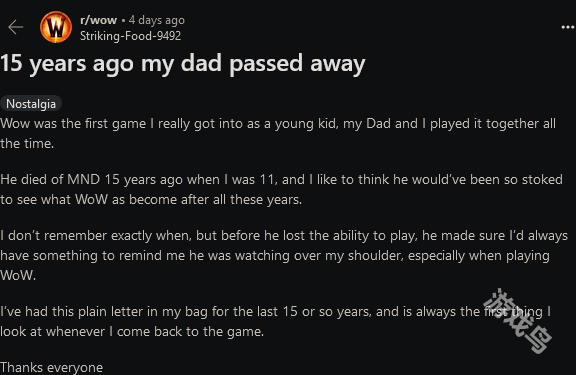Click the paragraph starting 'I don't remember exactly'

click(x=284, y=255)
